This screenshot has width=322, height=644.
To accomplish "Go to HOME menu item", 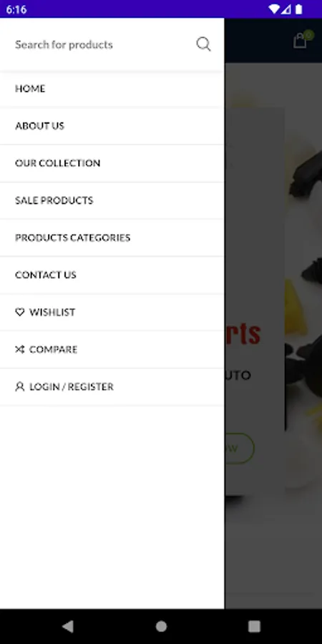I will click(x=112, y=89).
